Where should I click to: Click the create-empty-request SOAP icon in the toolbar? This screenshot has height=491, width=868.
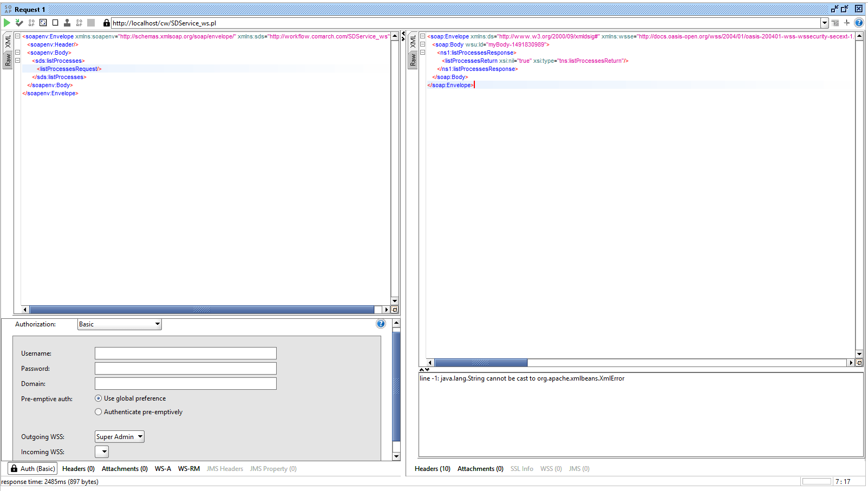pyautogui.click(x=31, y=22)
